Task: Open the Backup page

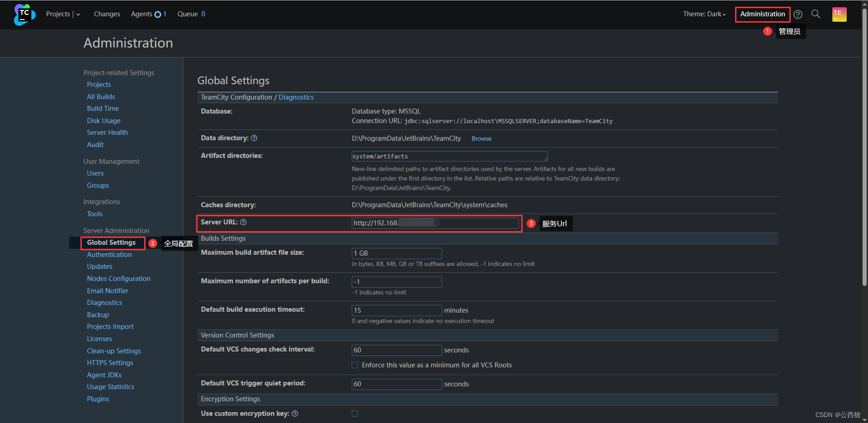Action: [x=98, y=315]
